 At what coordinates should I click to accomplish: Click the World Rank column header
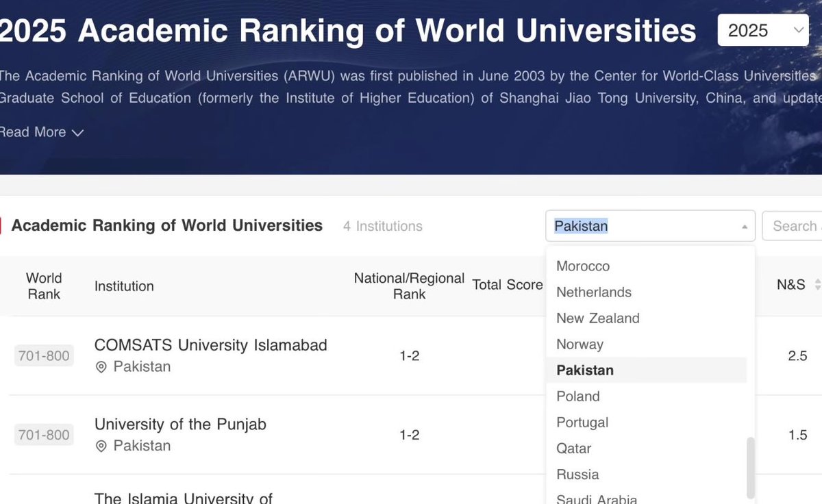44,286
